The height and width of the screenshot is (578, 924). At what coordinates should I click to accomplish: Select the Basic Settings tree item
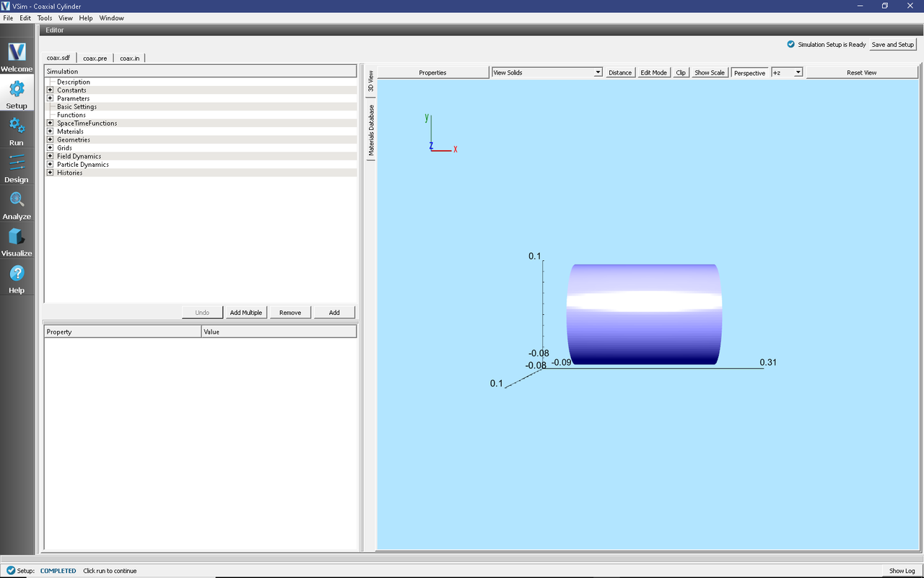77,107
